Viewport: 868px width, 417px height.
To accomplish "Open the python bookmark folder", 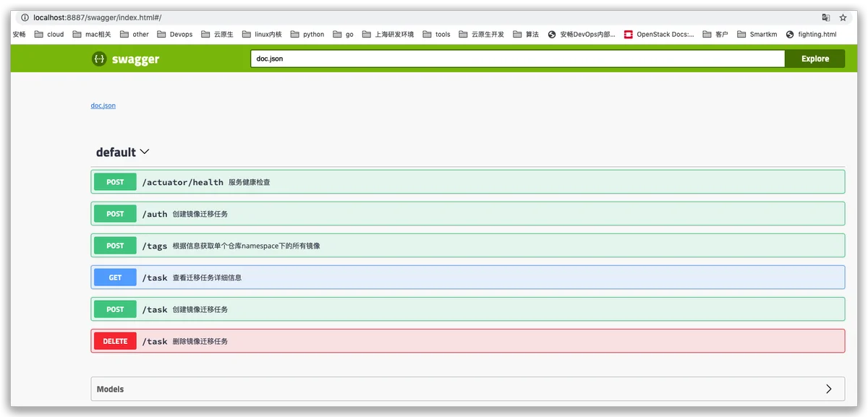I will (307, 34).
